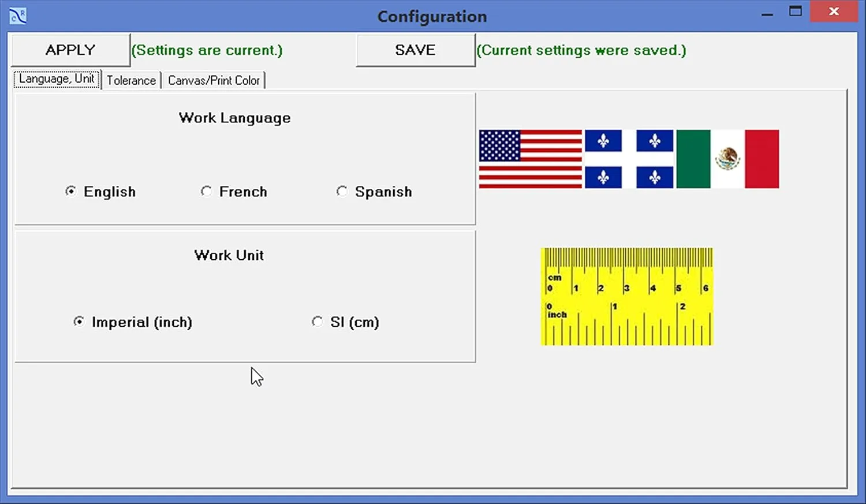Viewport: 866px width, 504px height.
Task: Click the United States flag image
Action: (529, 159)
